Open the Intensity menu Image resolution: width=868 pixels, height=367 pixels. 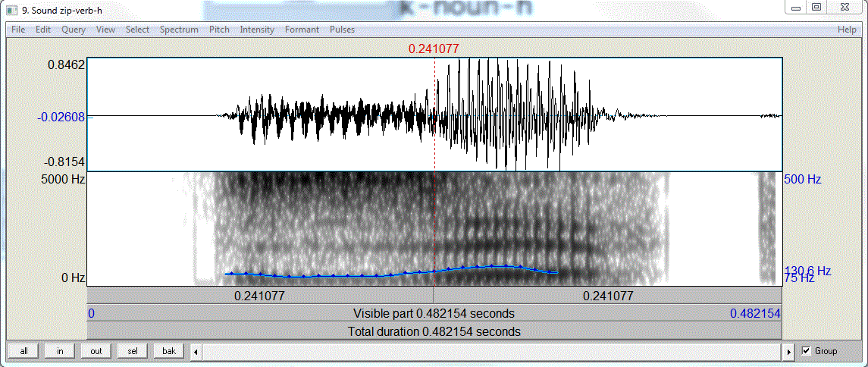point(257,30)
